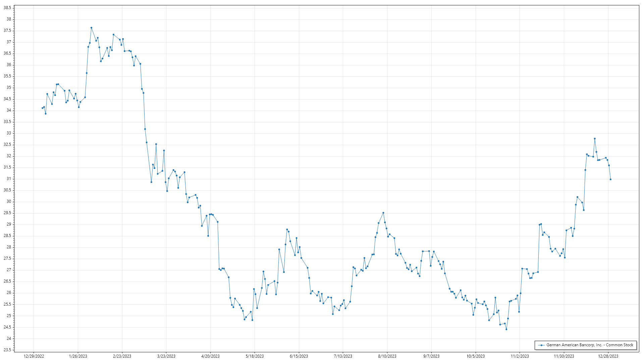Click the December peak point near 32.8
This screenshot has width=644, height=362.
click(x=595, y=138)
